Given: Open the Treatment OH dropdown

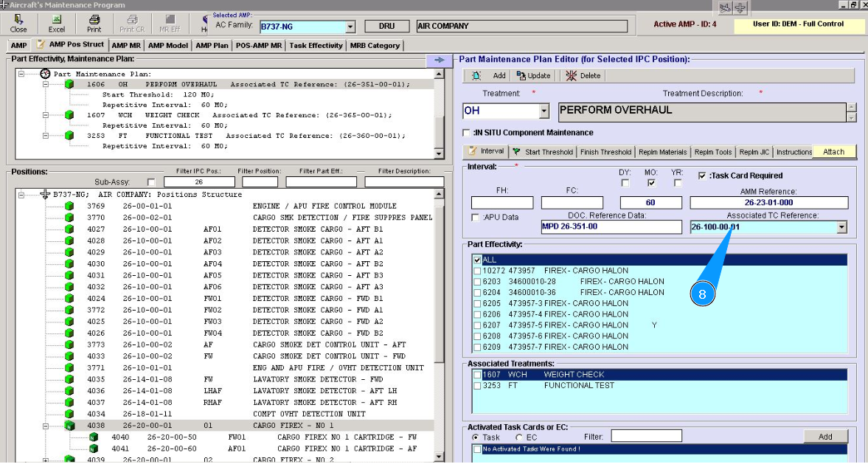Looking at the screenshot, I should click(544, 111).
